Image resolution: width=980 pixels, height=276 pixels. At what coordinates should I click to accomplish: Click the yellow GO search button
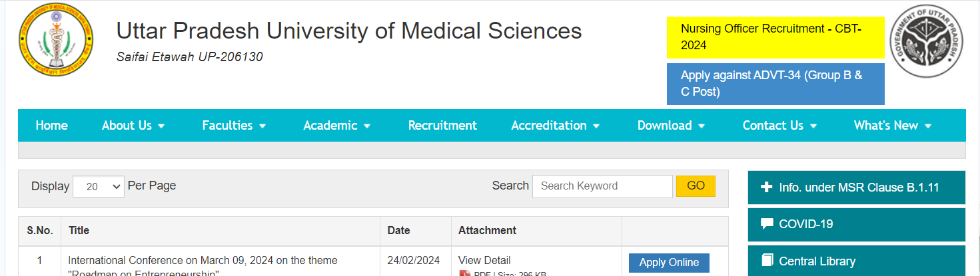pos(696,186)
